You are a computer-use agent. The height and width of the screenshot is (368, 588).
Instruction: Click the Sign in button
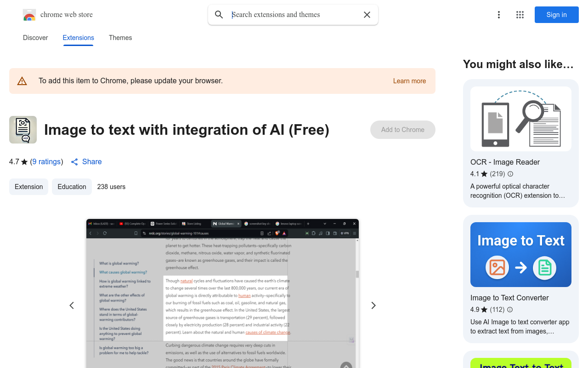[557, 15]
